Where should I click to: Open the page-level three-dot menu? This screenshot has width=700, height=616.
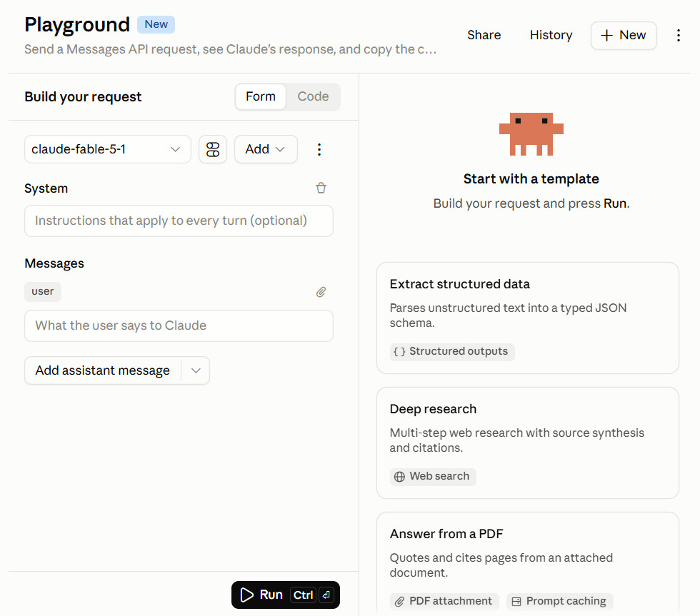pos(678,35)
